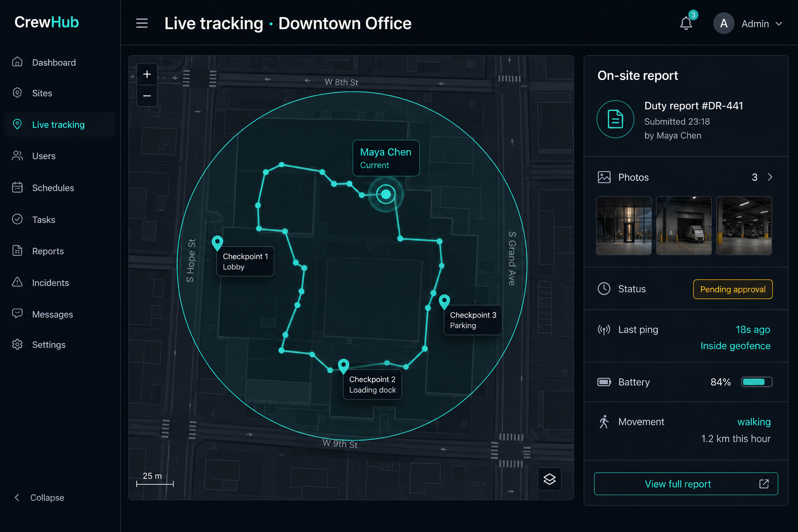Image resolution: width=798 pixels, height=532 pixels.
Task: Open the notifications bell
Action: (x=686, y=23)
